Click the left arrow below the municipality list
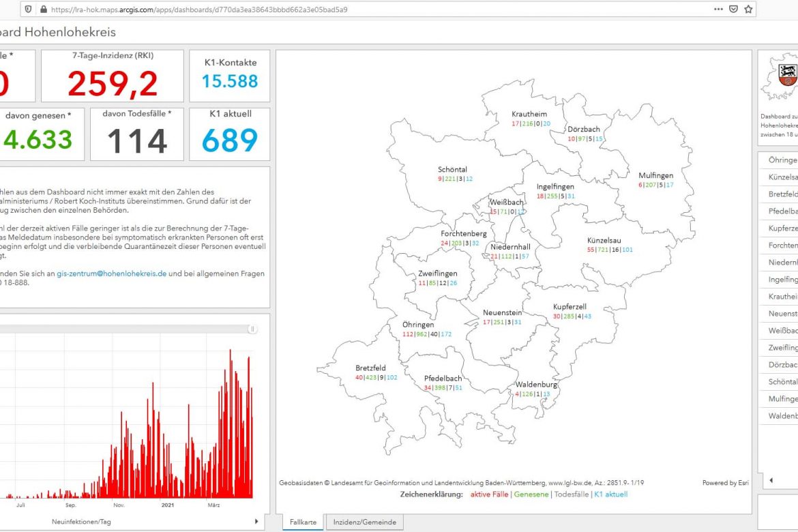The width and height of the screenshot is (798, 532). click(x=771, y=480)
